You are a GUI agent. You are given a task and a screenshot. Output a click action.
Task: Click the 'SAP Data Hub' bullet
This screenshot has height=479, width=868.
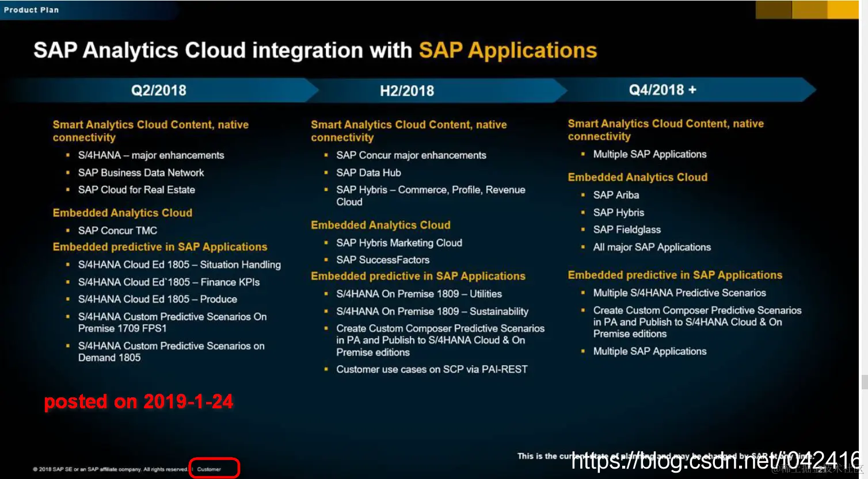368,173
